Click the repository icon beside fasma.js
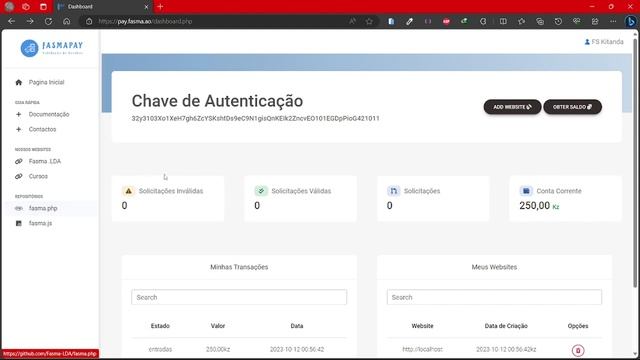The height and width of the screenshot is (360, 640). point(18,223)
